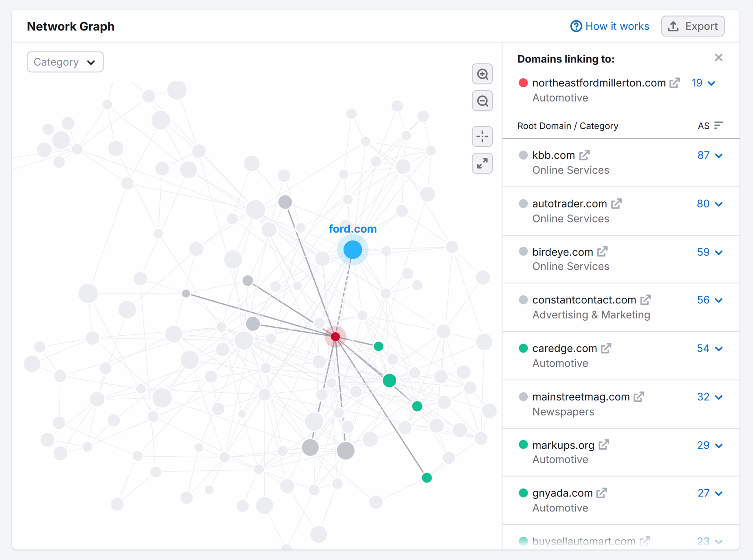
Task: Open gnyada.com via its external link icon
Action: 602,493
